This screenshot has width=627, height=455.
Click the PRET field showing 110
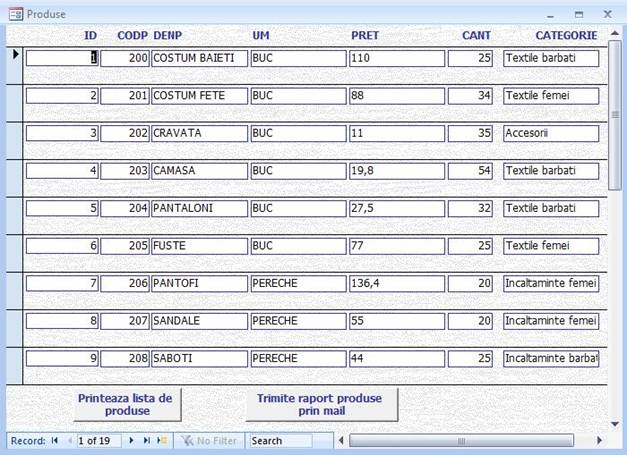pos(397,58)
